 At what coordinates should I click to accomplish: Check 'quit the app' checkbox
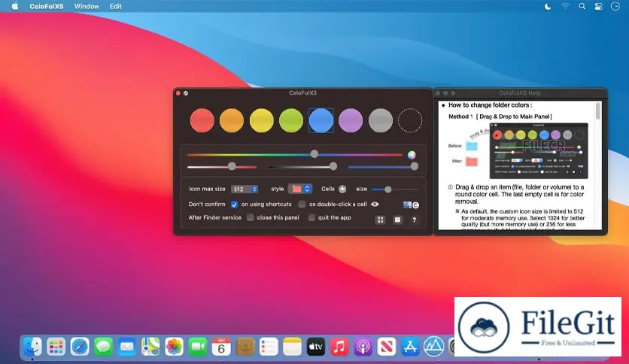(x=311, y=217)
